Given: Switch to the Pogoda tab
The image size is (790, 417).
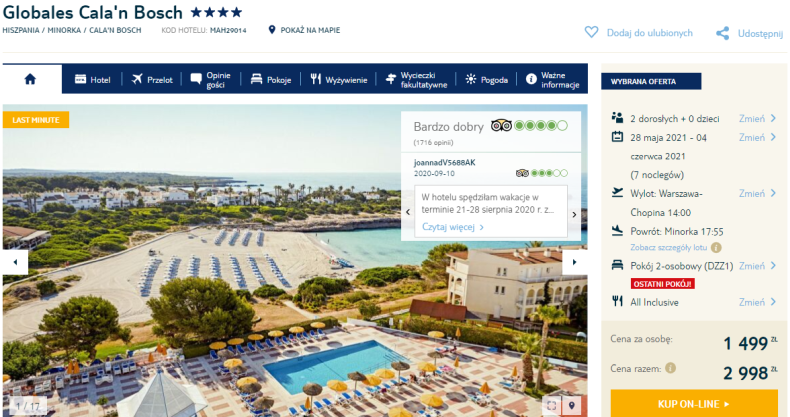Looking at the screenshot, I should 487,80.
